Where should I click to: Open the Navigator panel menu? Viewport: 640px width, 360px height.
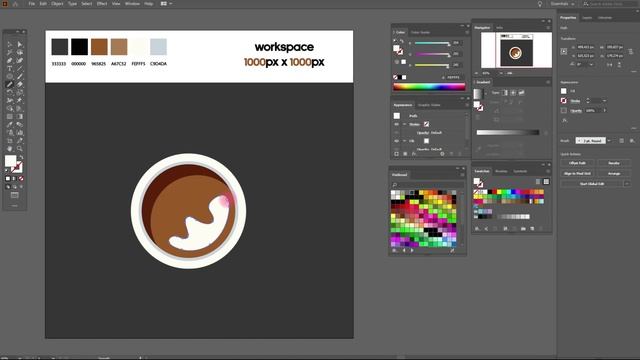(x=548, y=28)
